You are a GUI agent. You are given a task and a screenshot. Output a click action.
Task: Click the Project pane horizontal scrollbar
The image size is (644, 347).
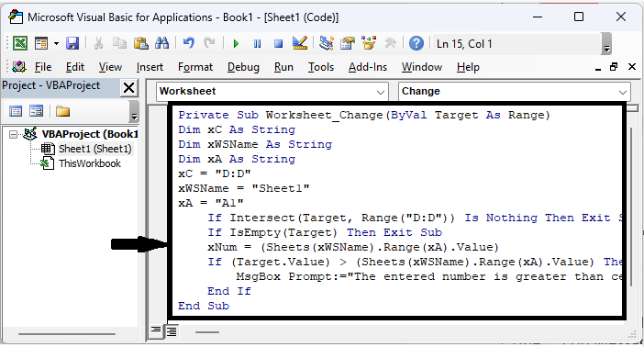[67, 334]
